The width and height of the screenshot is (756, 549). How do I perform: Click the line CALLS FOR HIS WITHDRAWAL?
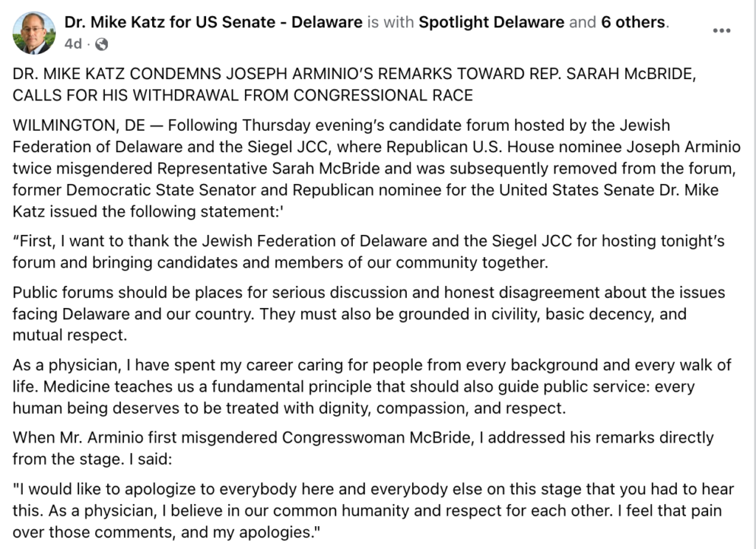coord(242,95)
